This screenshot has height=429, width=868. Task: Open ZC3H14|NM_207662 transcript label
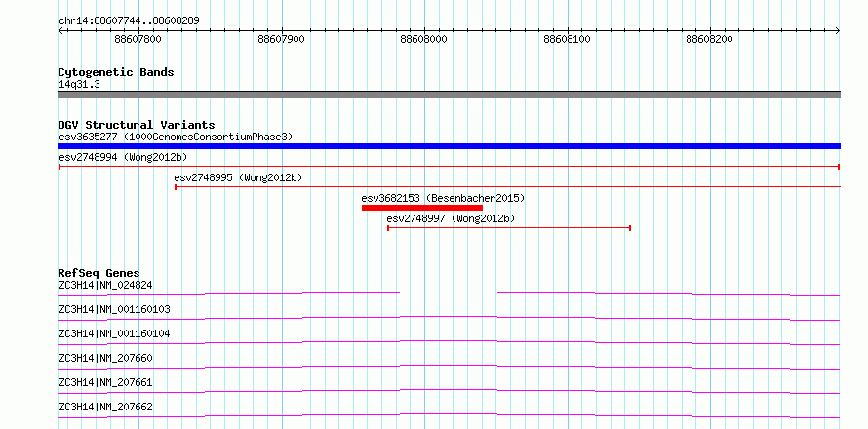pos(105,407)
